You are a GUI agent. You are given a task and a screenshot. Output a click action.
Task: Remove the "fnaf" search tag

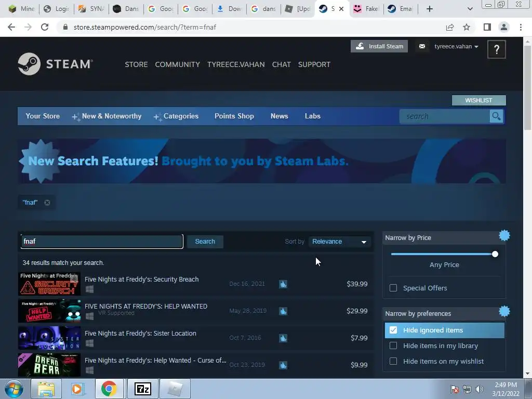point(47,203)
